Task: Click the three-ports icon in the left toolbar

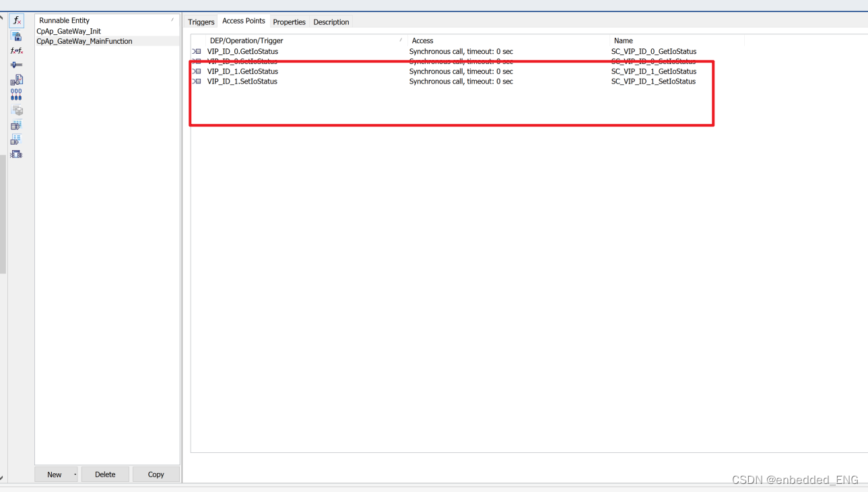Action: coord(15,94)
